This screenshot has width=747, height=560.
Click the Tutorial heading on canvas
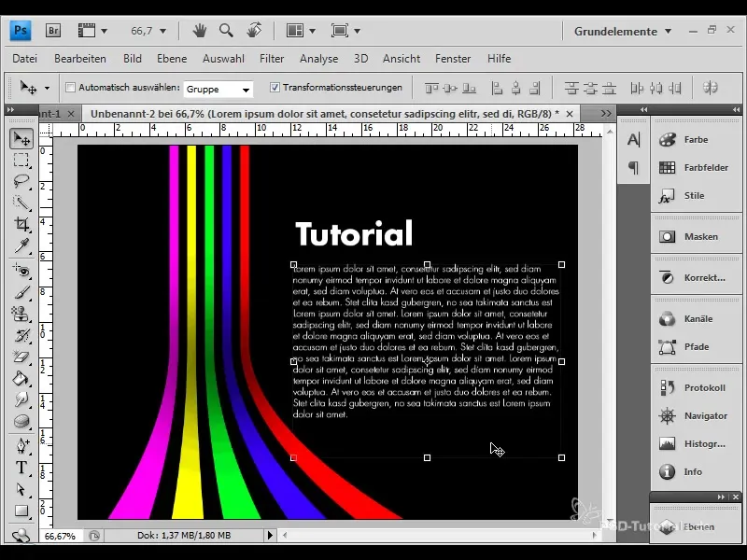click(354, 232)
